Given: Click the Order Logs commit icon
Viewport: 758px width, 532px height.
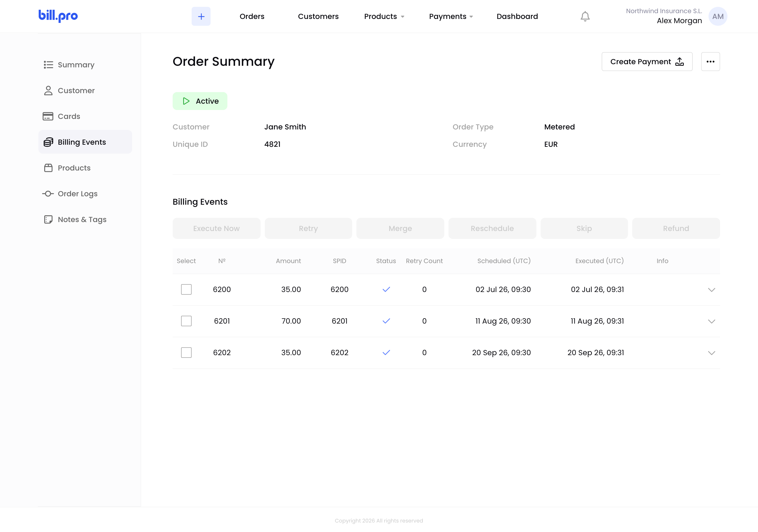Looking at the screenshot, I should pos(48,194).
